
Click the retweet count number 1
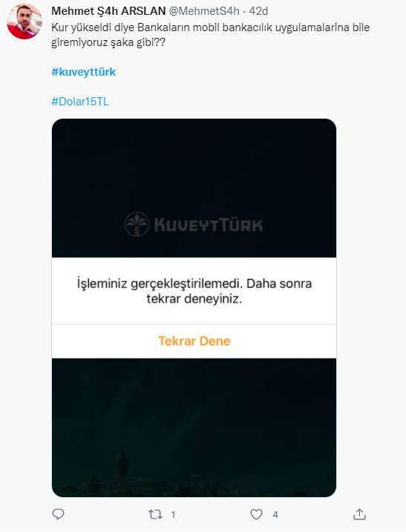tap(173, 515)
